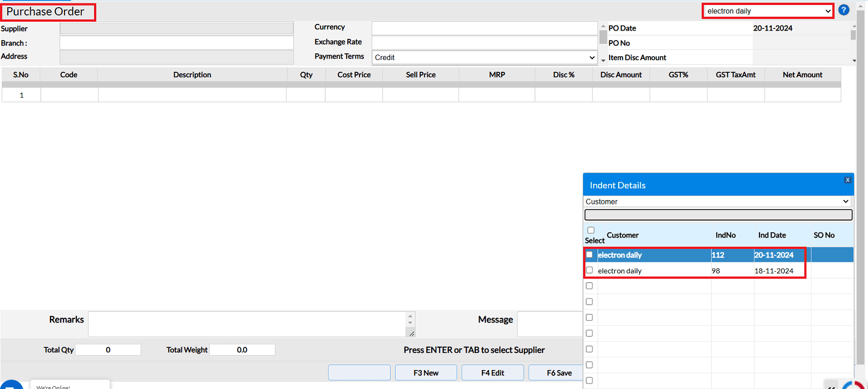Open the chat bubble icon at bottom left

click(x=11, y=385)
